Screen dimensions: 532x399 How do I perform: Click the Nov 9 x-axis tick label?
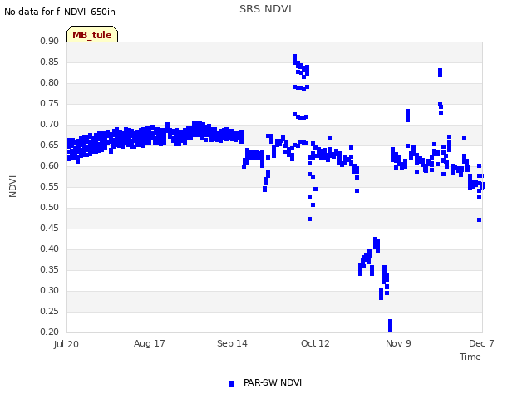coord(398,343)
